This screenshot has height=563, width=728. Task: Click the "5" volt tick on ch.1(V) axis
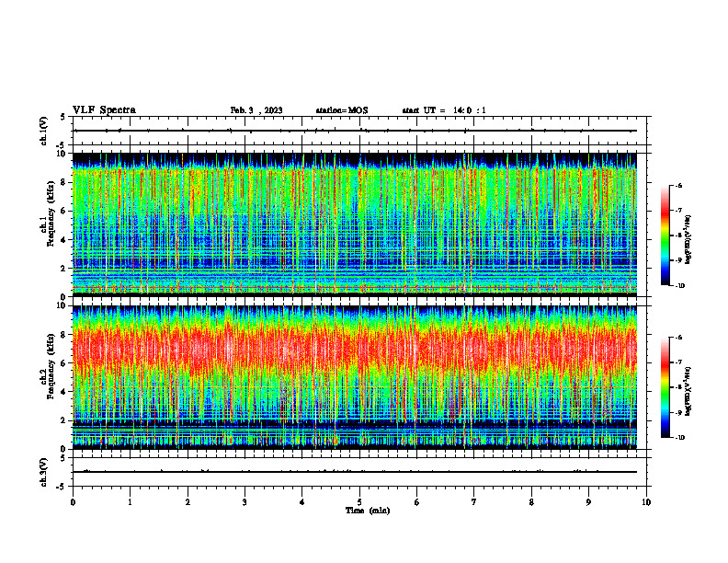pos(63,117)
